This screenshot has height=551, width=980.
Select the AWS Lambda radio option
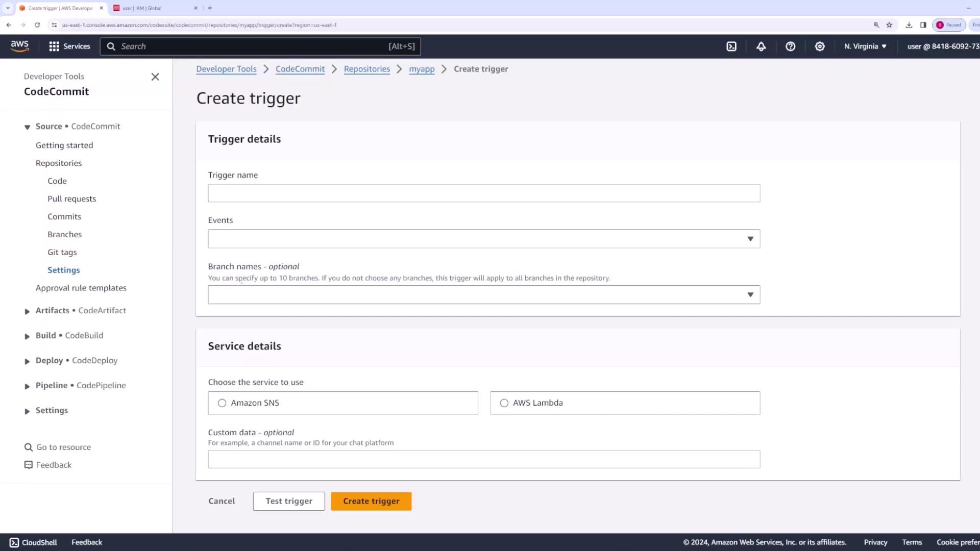(504, 403)
